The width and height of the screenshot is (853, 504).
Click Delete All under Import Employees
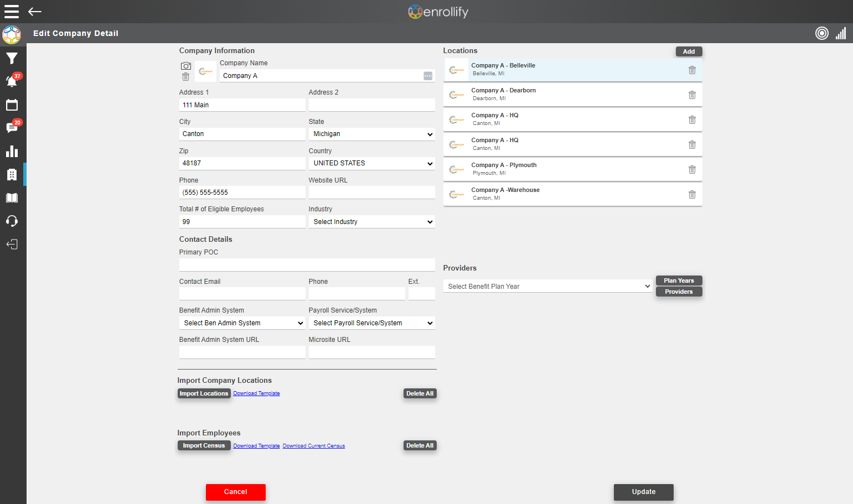tap(420, 445)
